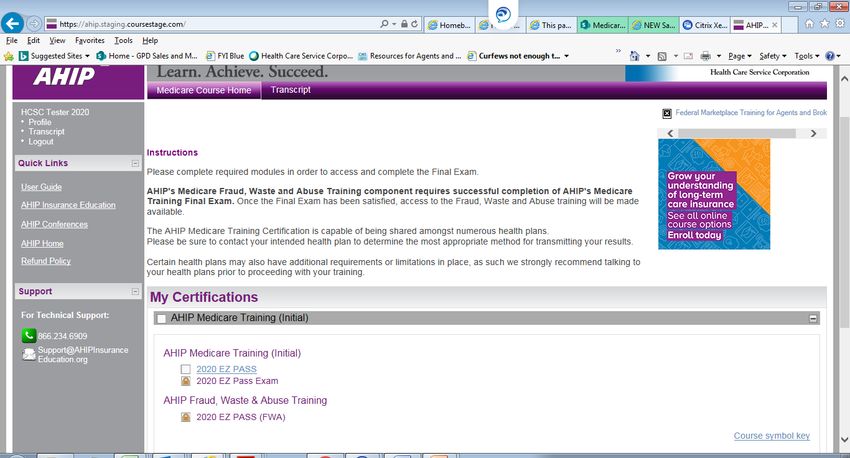
Task: Open the Favorites menu
Action: [89, 40]
